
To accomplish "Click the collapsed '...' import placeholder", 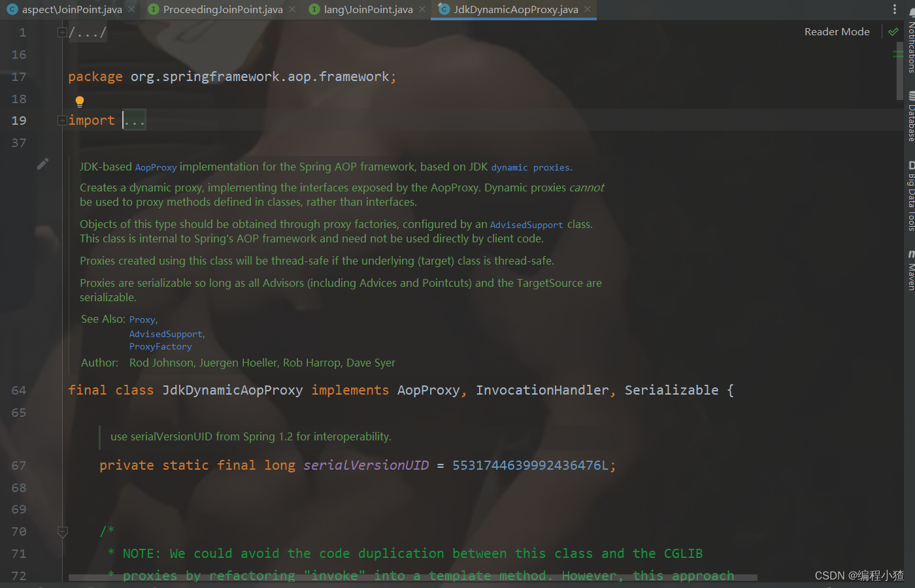I will 135,120.
